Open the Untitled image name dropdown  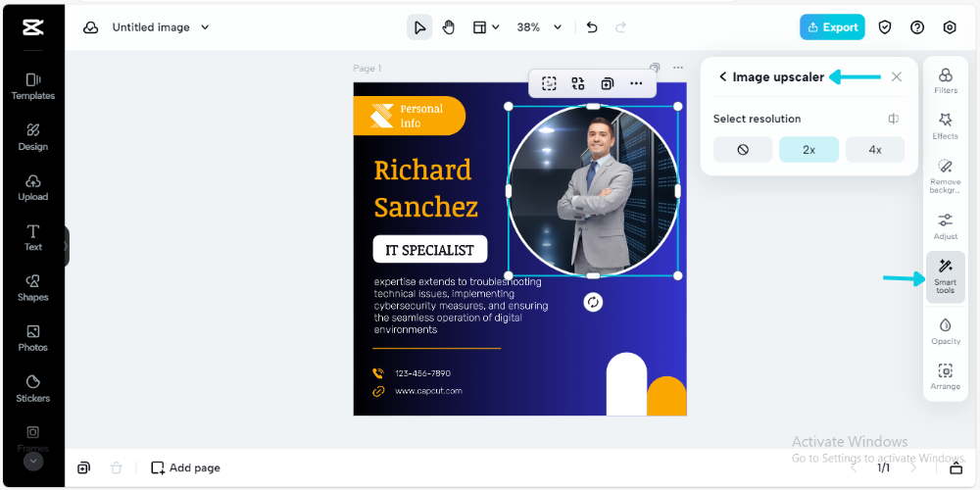click(x=161, y=27)
